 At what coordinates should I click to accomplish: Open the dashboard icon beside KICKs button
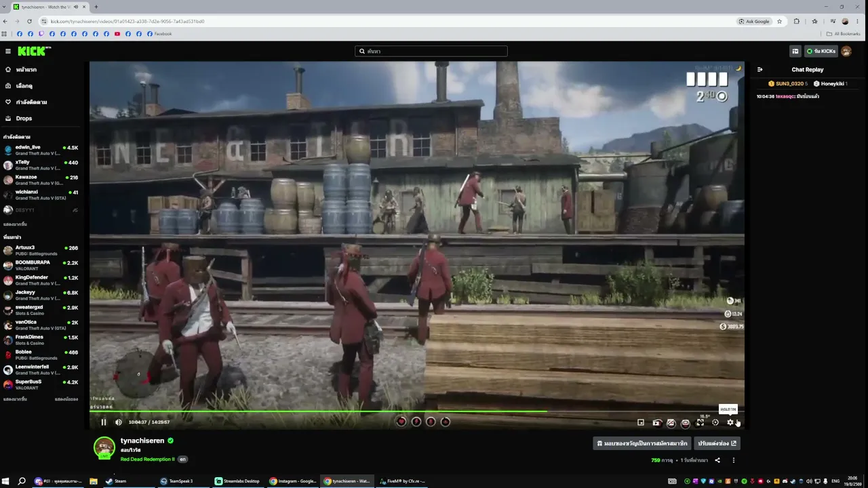coord(795,51)
